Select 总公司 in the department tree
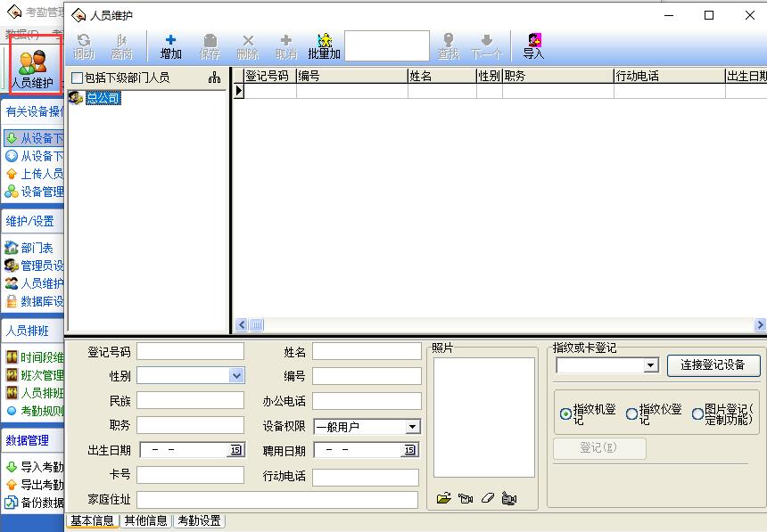Screen dimensions: 767x532 pyautogui.click(x=103, y=98)
